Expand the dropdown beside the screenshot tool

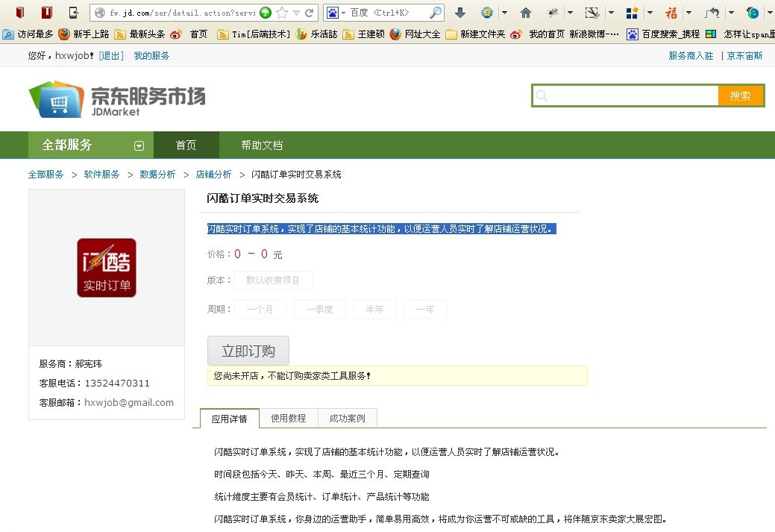point(611,13)
